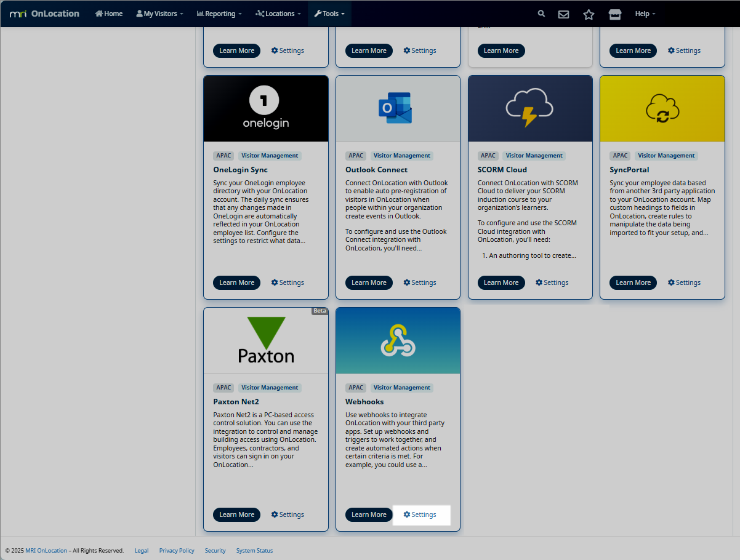Click the star favorites icon
Viewport: 740px width, 560px height.
[x=589, y=14]
